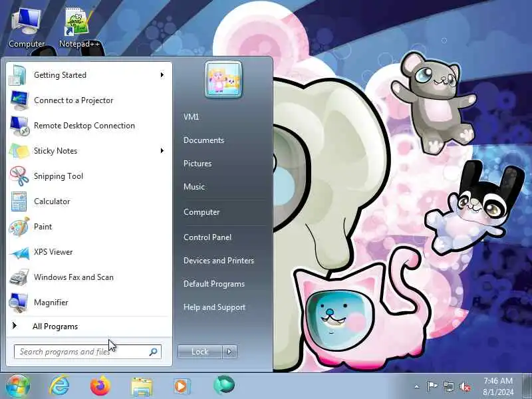This screenshot has height=399, width=532.
Task: Click the XPS Viewer label
Action: pyautogui.click(x=53, y=252)
